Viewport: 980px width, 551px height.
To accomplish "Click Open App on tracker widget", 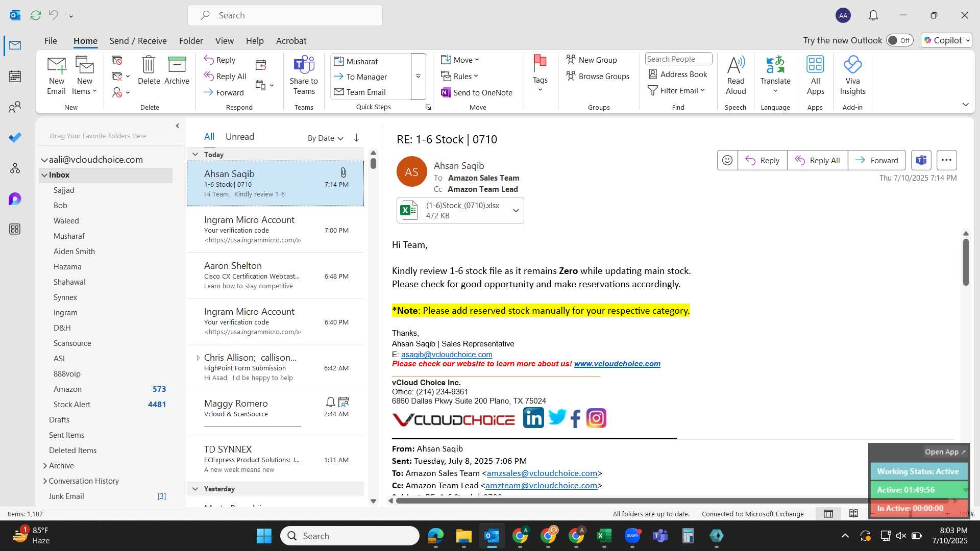I will click(x=945, y=452).
